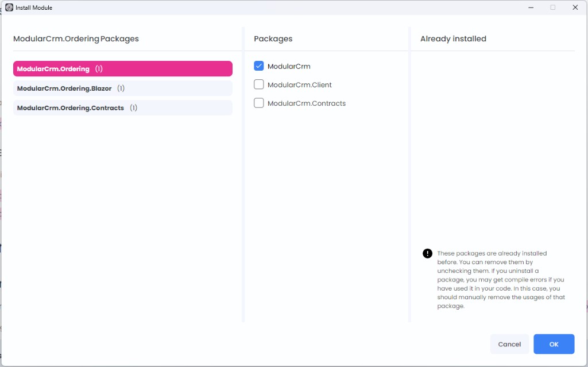The width and height of the screenshot is (588, 367).
Task: Click the exclamation info icon
Action: [427, 253]
